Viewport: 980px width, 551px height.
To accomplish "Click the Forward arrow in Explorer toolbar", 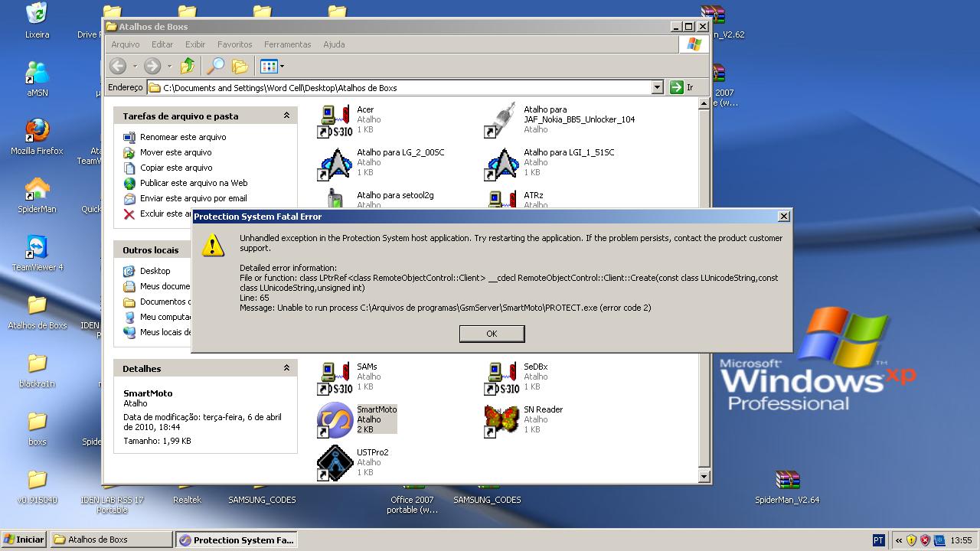I will point(152,66).
